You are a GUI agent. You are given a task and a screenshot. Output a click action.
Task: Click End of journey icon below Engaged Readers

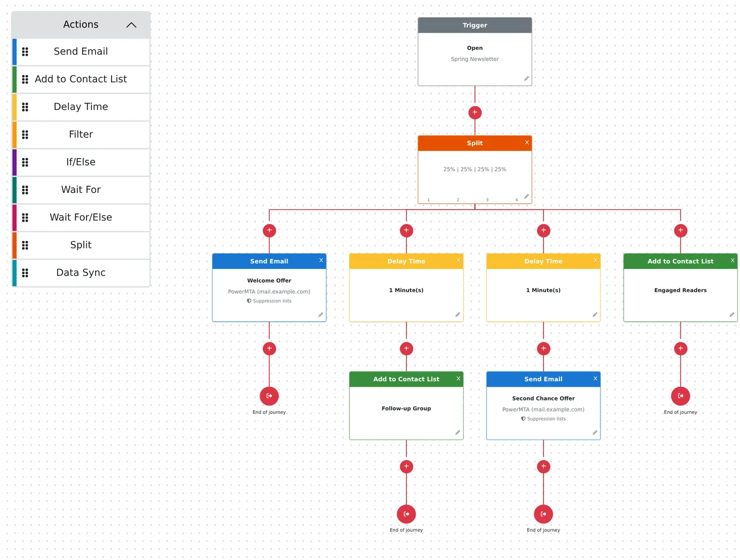[x=680, y=396]
